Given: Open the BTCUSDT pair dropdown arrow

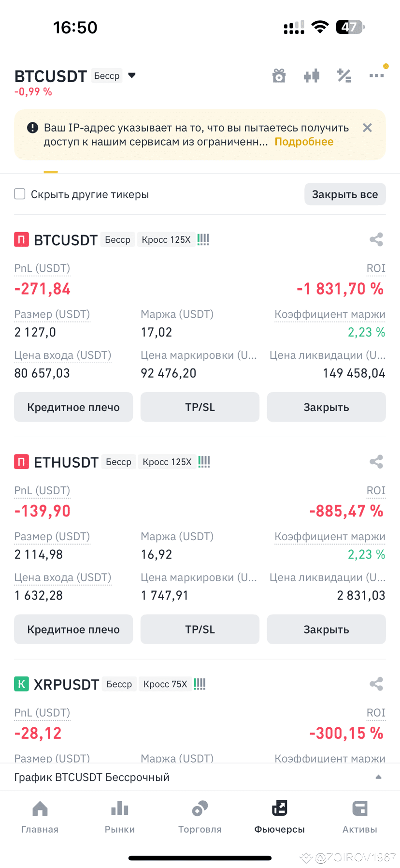Looking at the screenshot, I should 132,75.
